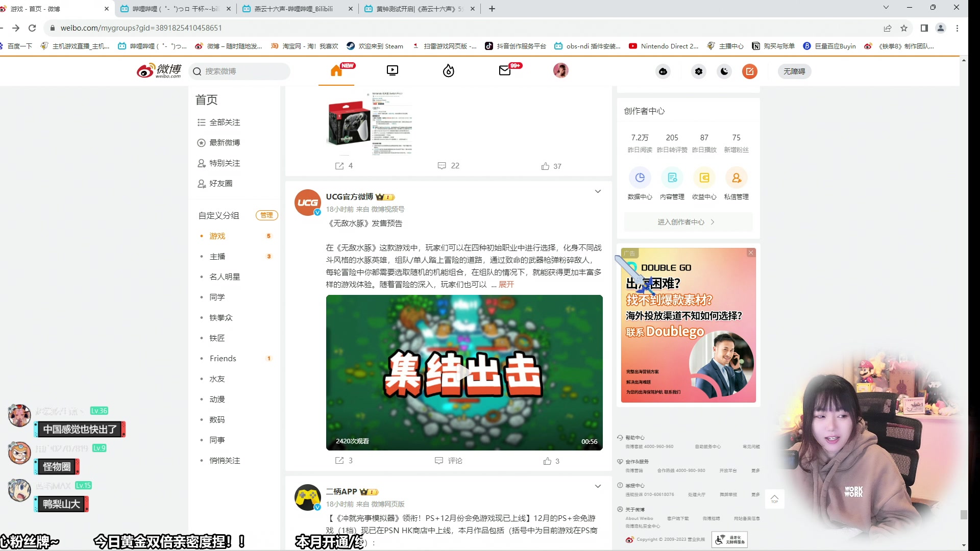The image size is (980, 551).
Task: Open the Weibo video channel icon
Action: (x=392, y=71)
